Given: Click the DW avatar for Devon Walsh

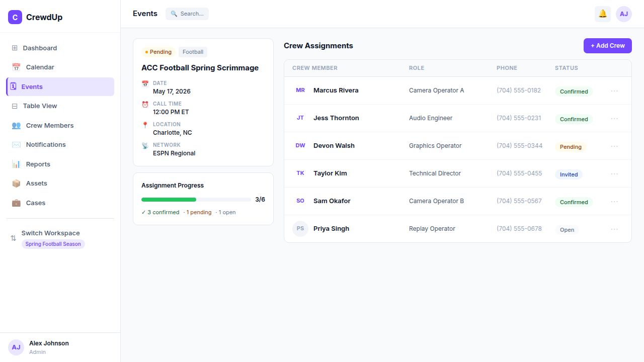Looking at the screenshot, I should pos(300,146).
